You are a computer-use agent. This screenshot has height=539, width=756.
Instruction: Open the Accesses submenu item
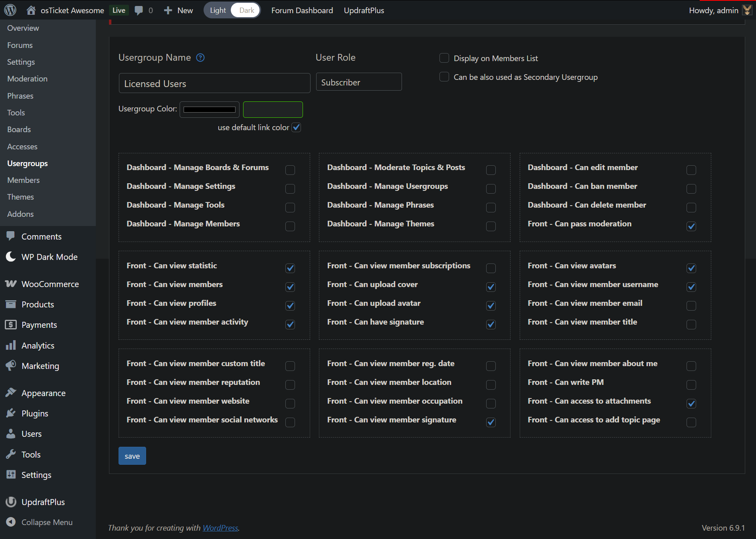coord(22,147)
